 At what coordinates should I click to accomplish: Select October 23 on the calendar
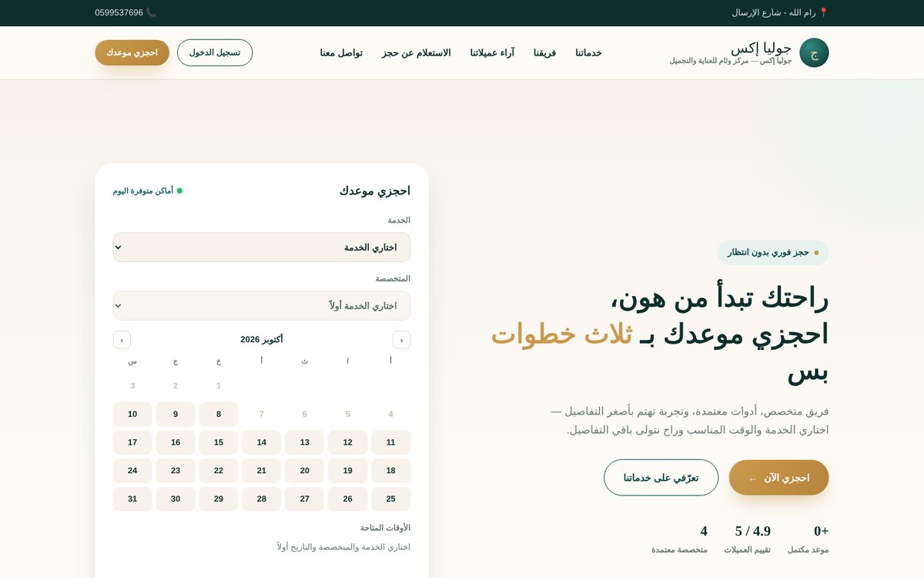pyautogui.click(x=176, y=471)
